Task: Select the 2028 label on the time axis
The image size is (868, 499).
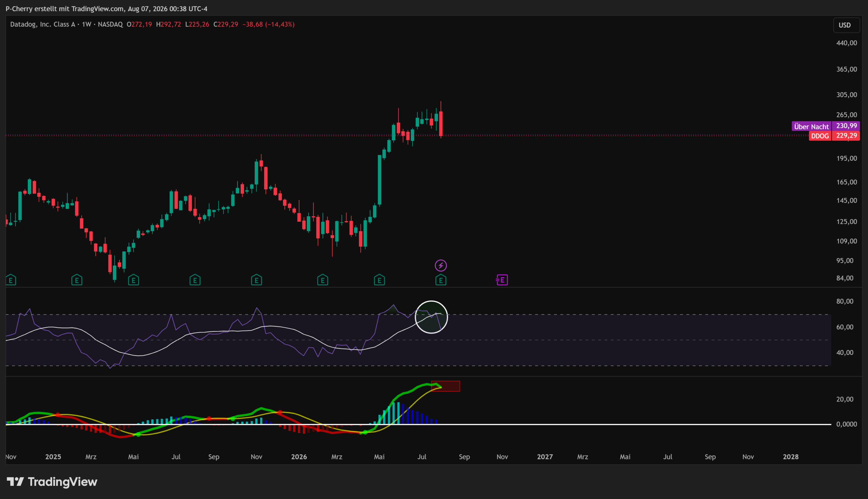Action: (791, 457)
